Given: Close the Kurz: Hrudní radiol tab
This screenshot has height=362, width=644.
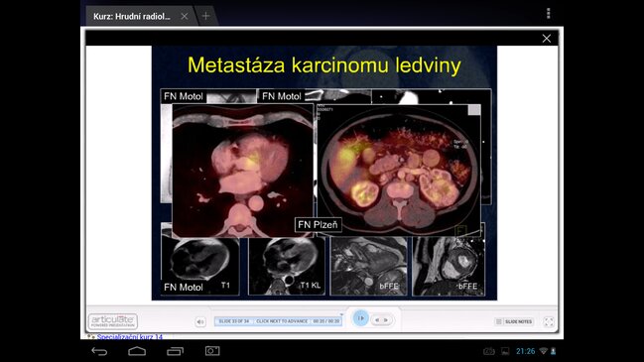Looking at the screenshot, I should pos(185,16).
